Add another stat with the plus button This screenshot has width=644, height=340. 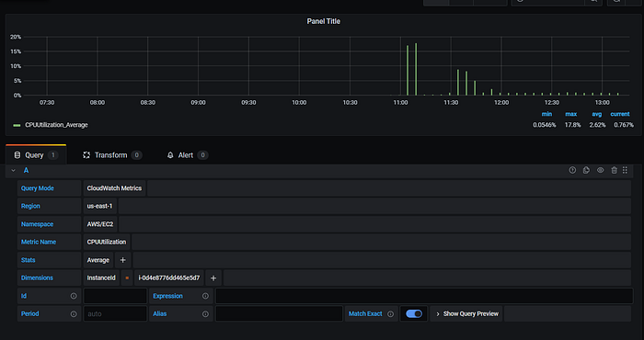(122, 260)
